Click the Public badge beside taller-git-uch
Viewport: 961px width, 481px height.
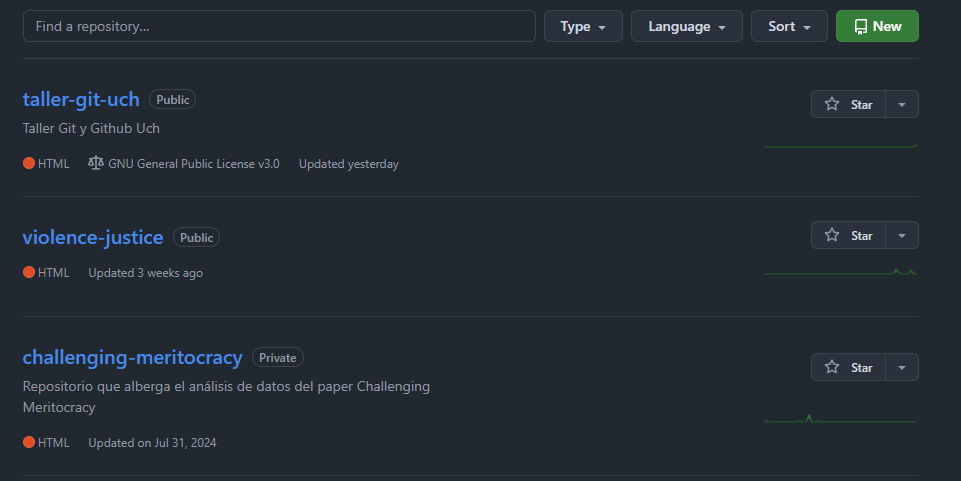pos(172,99)
